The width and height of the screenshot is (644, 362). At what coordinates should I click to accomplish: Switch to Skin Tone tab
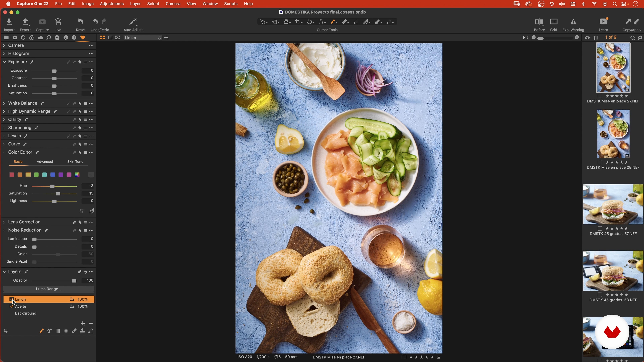click(x=75, y=162)
